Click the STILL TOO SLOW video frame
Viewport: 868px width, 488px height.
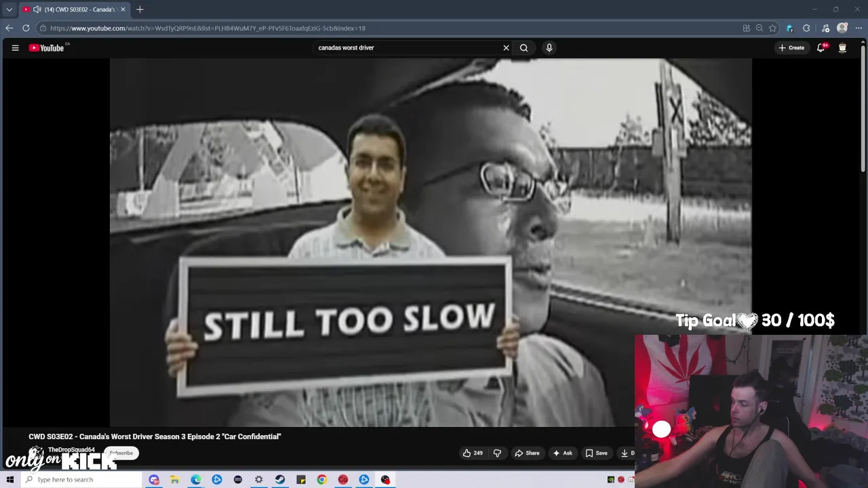pos(431,242)
